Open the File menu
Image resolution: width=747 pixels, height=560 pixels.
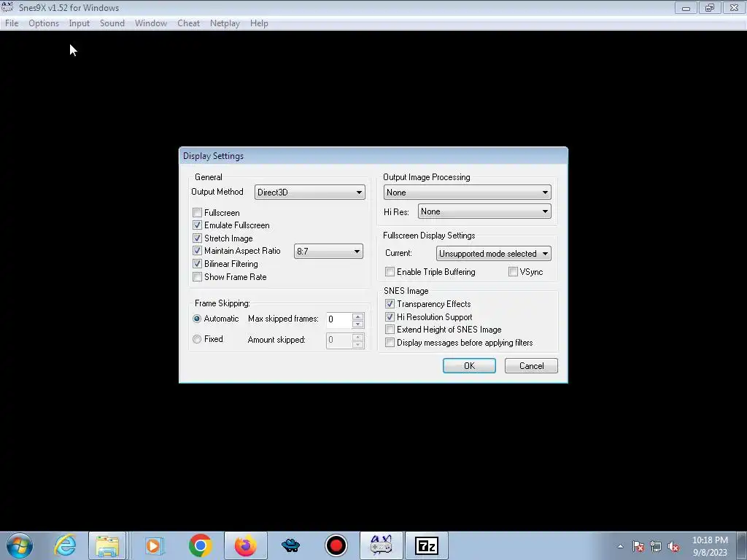click(x=12, y=23)
